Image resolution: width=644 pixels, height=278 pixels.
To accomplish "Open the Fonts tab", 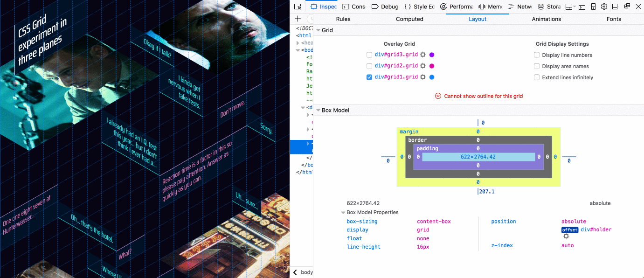I will pos(614,19).
